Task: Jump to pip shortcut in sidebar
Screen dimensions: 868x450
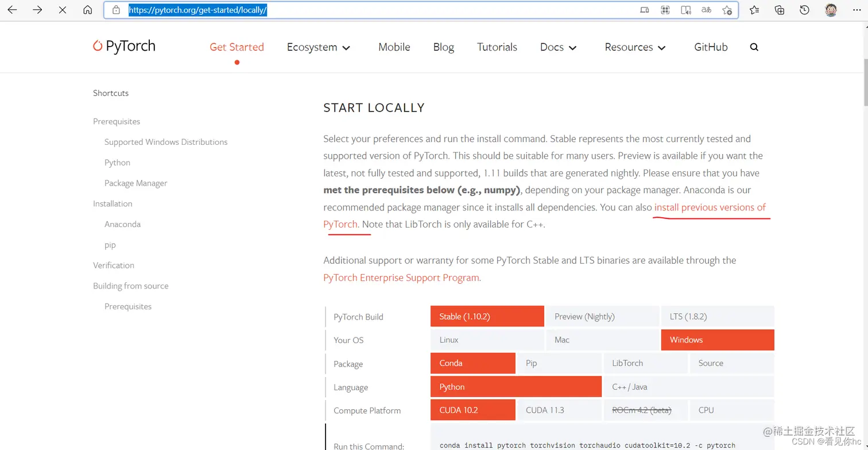Action: click(110, 245)
